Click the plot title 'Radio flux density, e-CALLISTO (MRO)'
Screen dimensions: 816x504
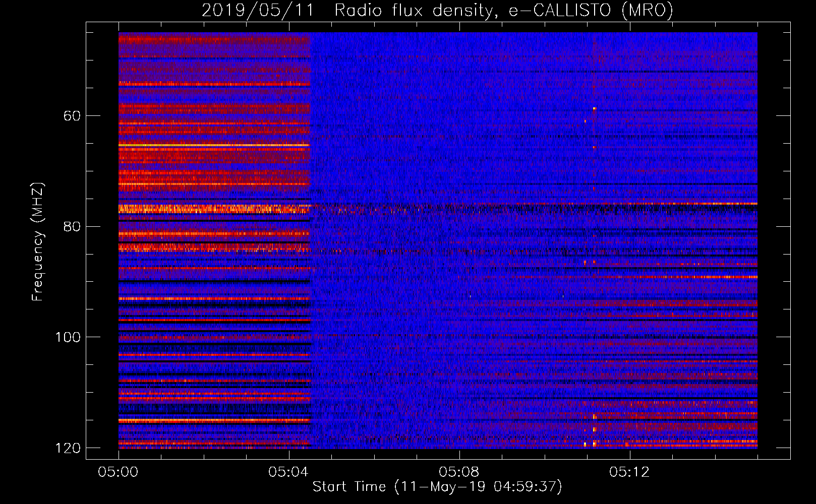504,11
